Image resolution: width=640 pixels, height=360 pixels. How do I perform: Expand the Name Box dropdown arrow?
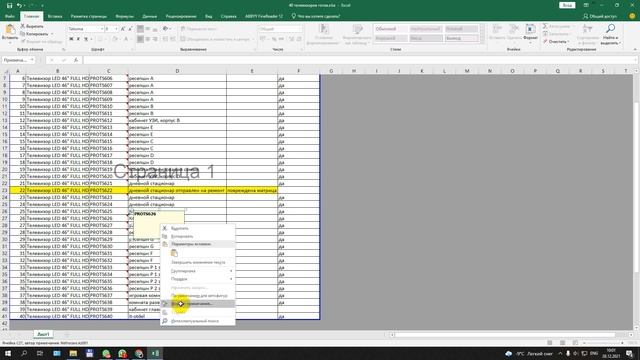[31, 60]
